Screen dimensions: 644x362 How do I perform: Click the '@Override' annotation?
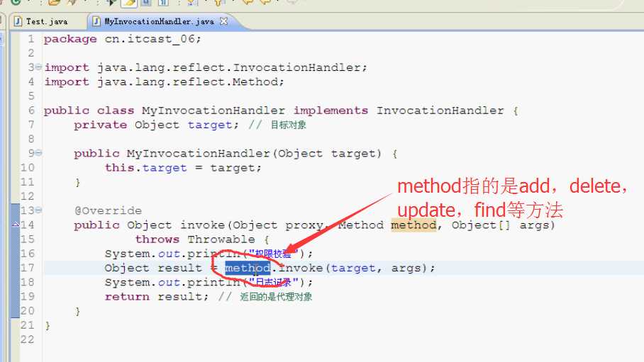108,210
